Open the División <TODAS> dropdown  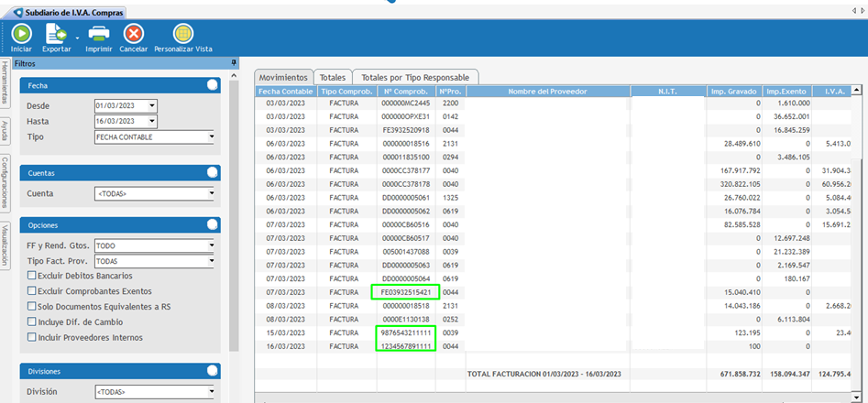[211, 392]
